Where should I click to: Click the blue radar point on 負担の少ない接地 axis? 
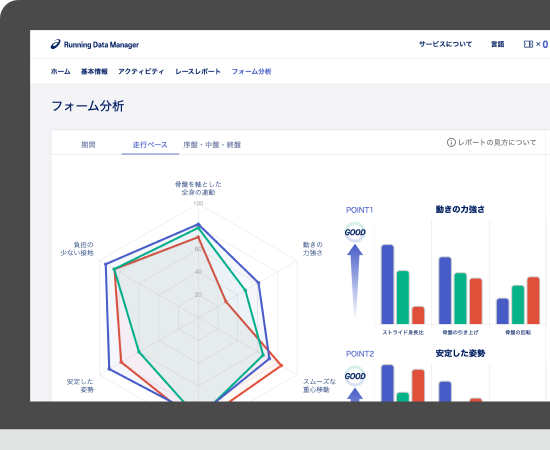pos(106,264)
